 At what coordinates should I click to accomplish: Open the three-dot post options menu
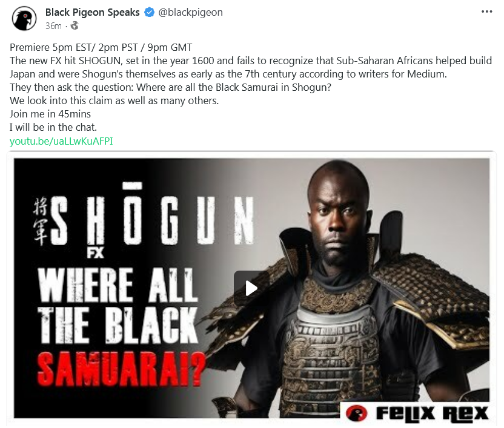[486, 12]
